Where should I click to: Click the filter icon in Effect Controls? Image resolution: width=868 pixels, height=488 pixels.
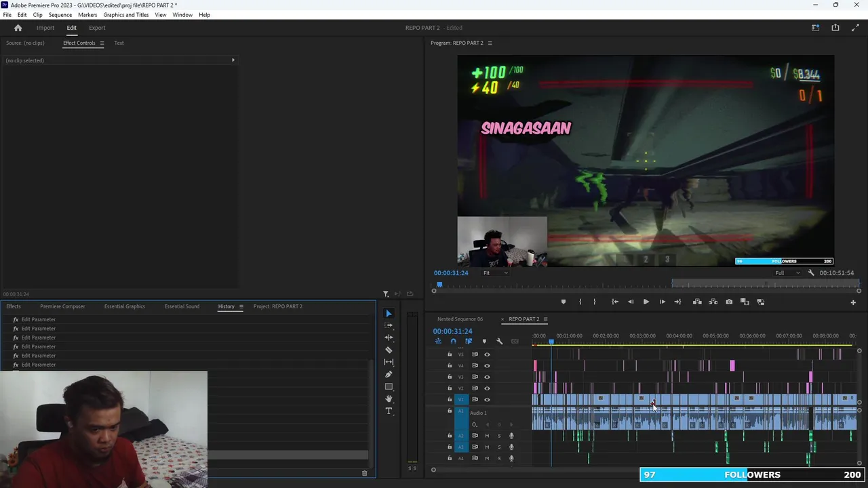click(386, 293)
